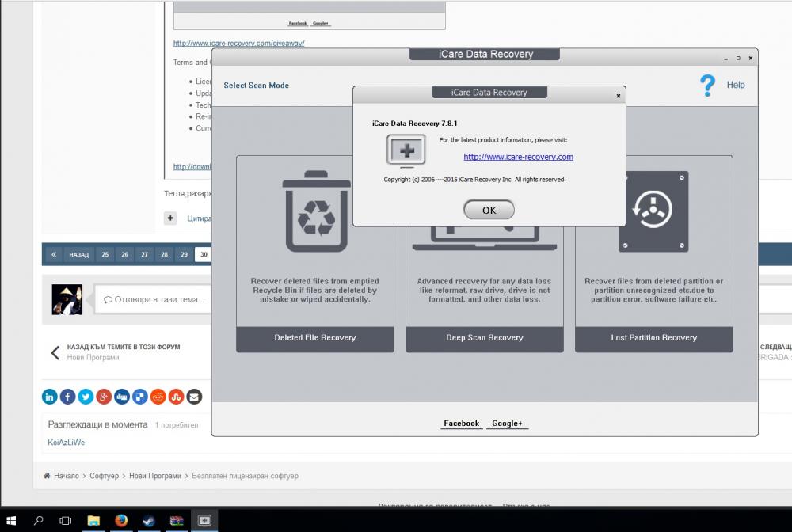The width and height of the screenshot is (792, 532).
Task: Share on StumbleUpon icon
Action: pyautogui.click(x=176, y=397)
